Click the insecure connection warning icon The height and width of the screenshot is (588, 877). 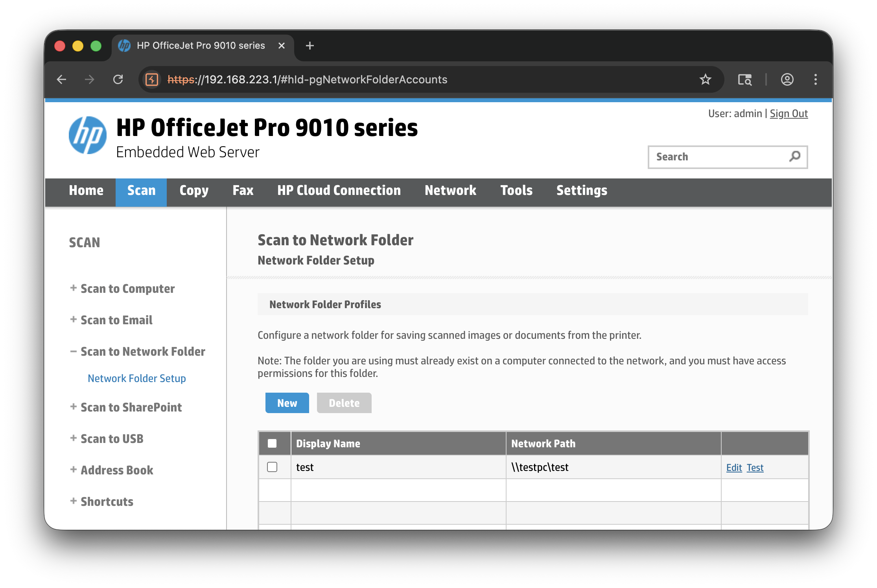click(152, 79)
